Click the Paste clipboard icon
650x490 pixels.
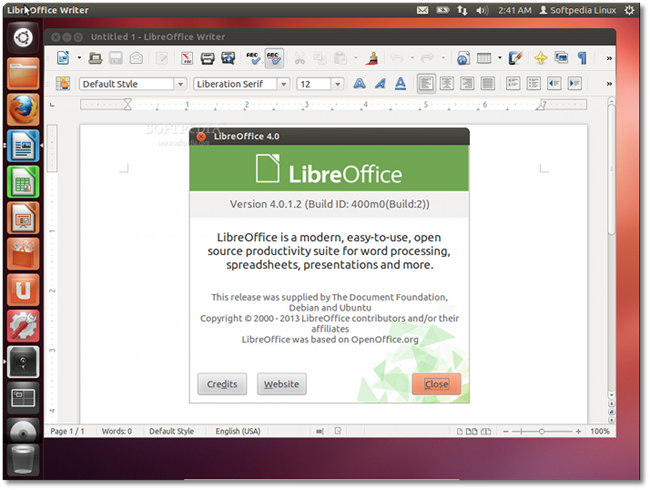340,58
